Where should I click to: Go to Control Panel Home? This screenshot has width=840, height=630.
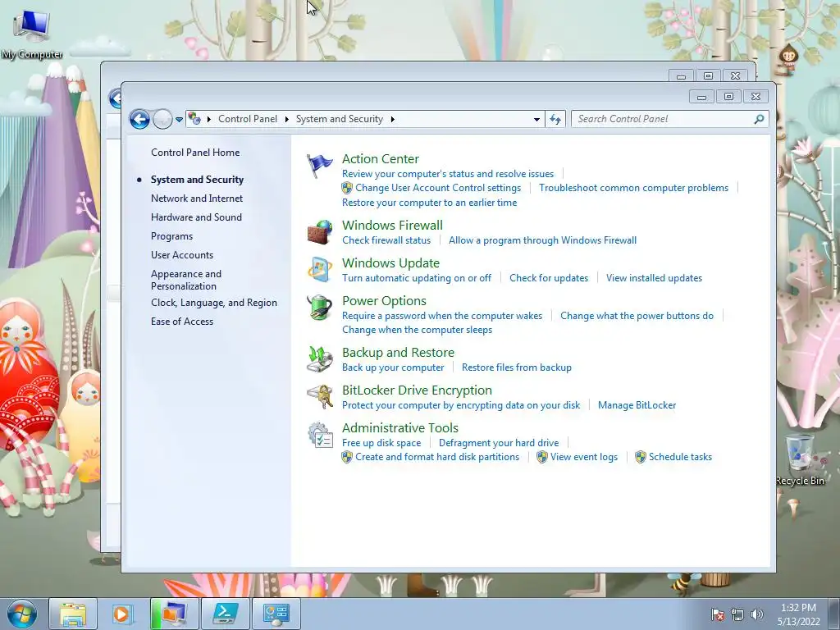click(x=195, y=152)
